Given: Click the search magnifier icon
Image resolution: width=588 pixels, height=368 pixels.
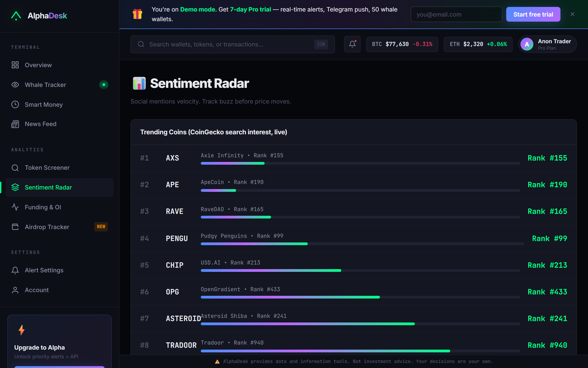Looking at the screenshot, I should [x=141, y=44].
